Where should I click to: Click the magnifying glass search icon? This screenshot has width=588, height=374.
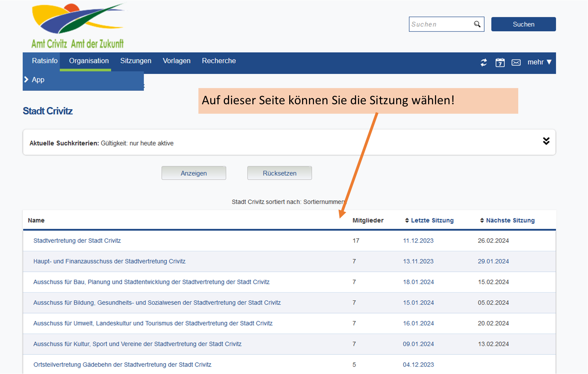point(477,24)
